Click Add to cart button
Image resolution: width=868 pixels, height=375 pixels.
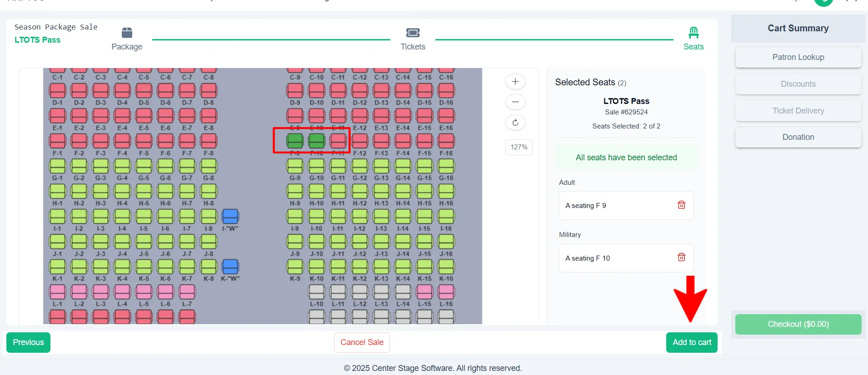point(692,342)
